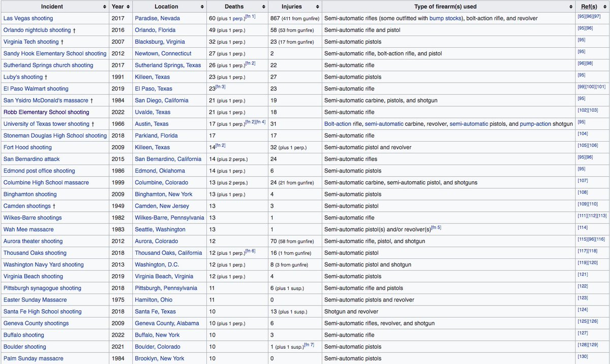
Task: Open reference [114] for Wah Mee
Action: click(x=583, y=228)
